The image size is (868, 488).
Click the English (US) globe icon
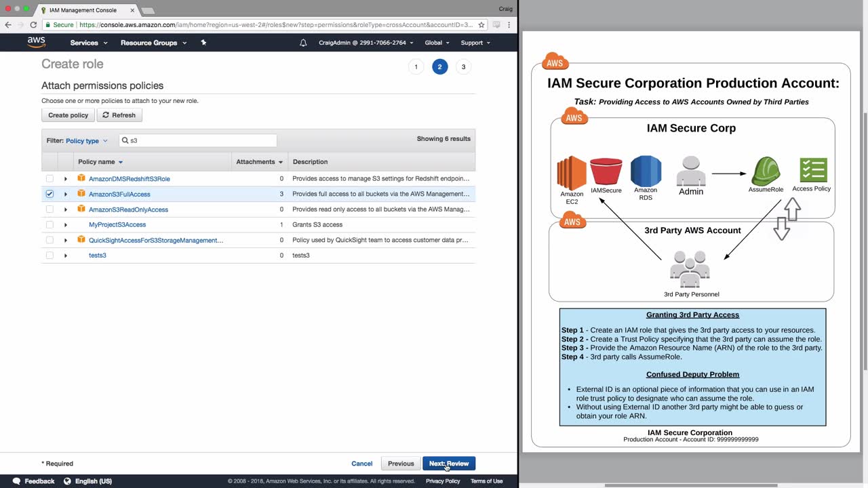pos(67,481)
